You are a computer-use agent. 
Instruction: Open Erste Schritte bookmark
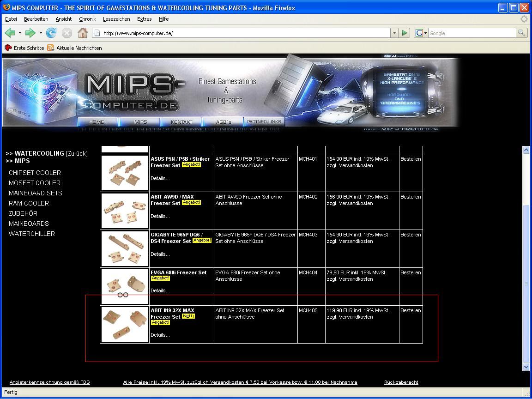pos(24,48)
